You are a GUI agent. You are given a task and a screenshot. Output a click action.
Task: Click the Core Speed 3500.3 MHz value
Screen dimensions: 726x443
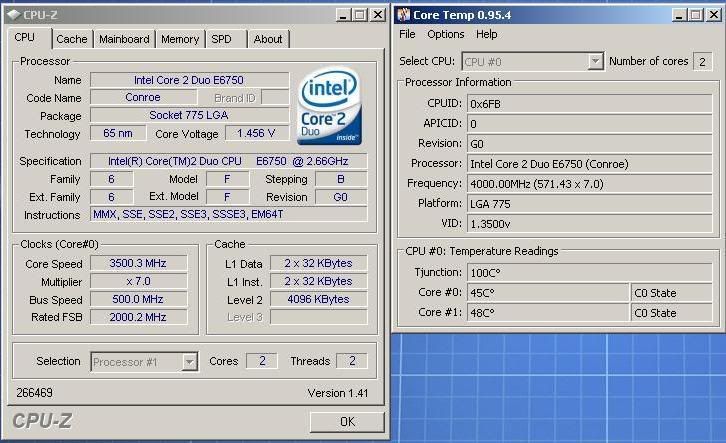click(138, 263)
